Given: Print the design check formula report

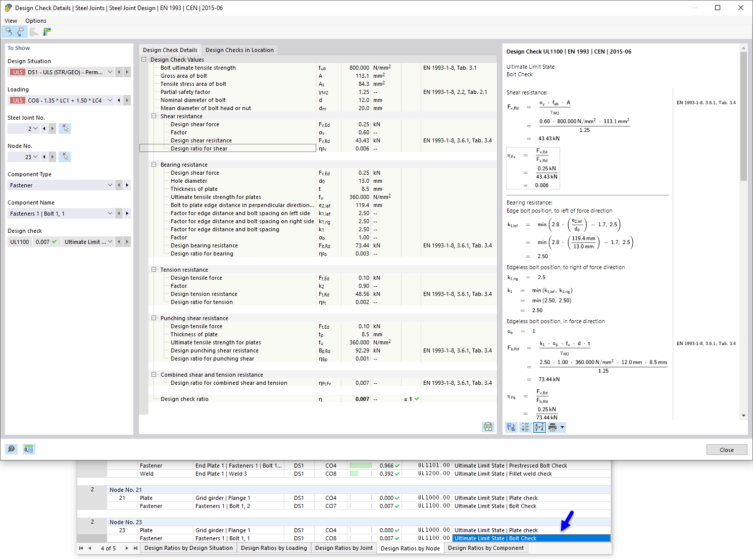Looking at the screenshot, I should [553, 428].
